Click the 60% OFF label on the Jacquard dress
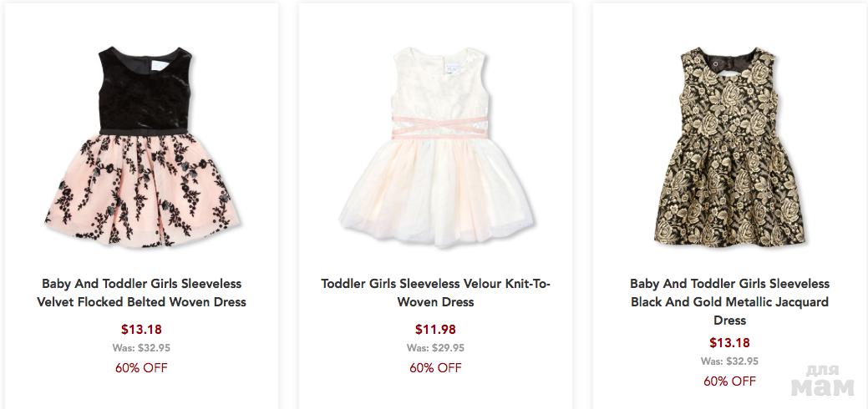This screenshot has height=409, width=868. point(729,381)
